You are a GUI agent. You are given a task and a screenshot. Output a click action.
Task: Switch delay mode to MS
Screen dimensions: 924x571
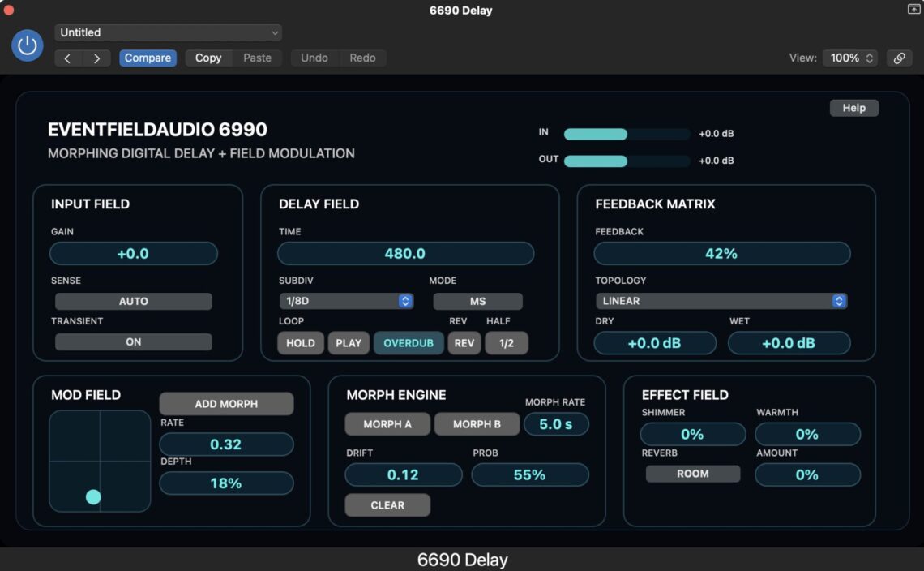(x=477, y=301)
